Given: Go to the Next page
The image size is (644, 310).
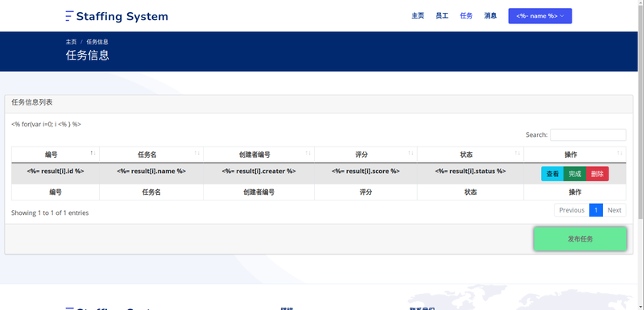Looking at the screenshot, I should 614,210.
